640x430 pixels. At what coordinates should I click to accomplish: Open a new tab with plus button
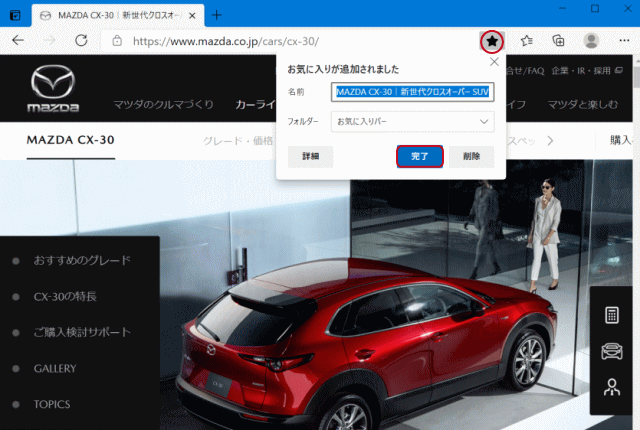coord(217,16)
